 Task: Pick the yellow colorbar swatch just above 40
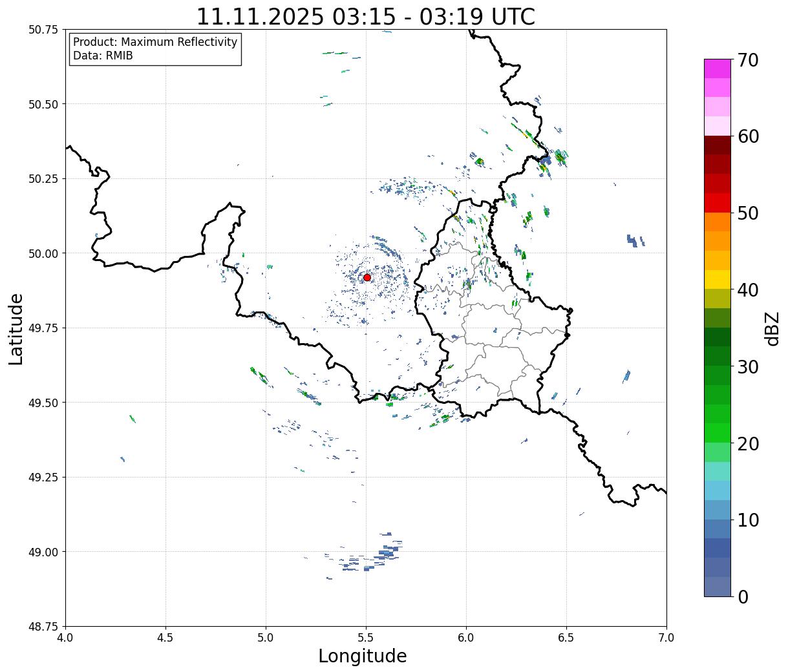click(717, 280)
